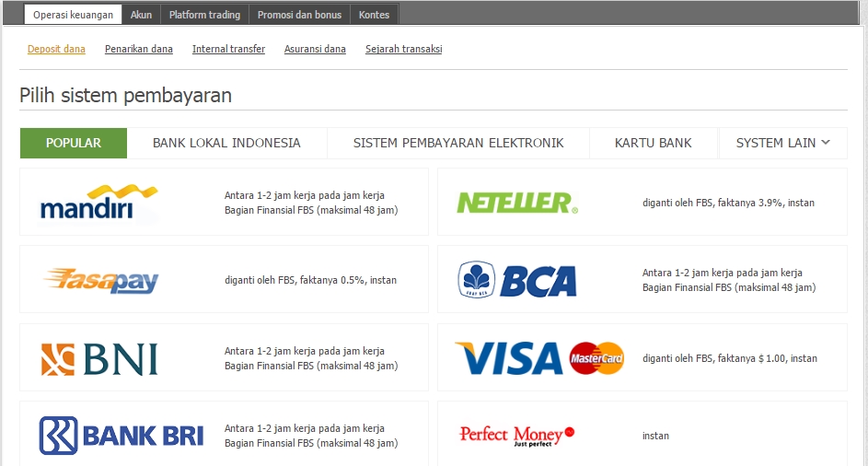This screenshot has width=868, height=466.
Task: Show SISTEM PEMBAYARAN ELEKTRONIK options
Action: 458,143
